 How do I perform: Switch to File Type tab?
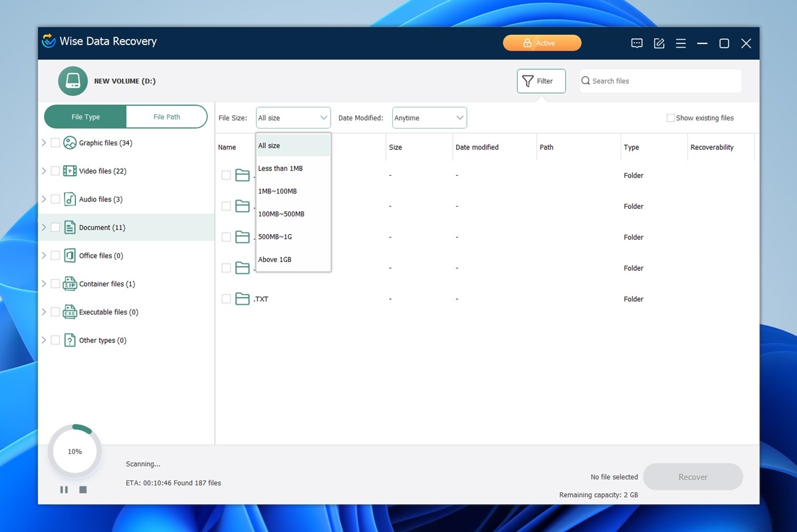[86, 116]
